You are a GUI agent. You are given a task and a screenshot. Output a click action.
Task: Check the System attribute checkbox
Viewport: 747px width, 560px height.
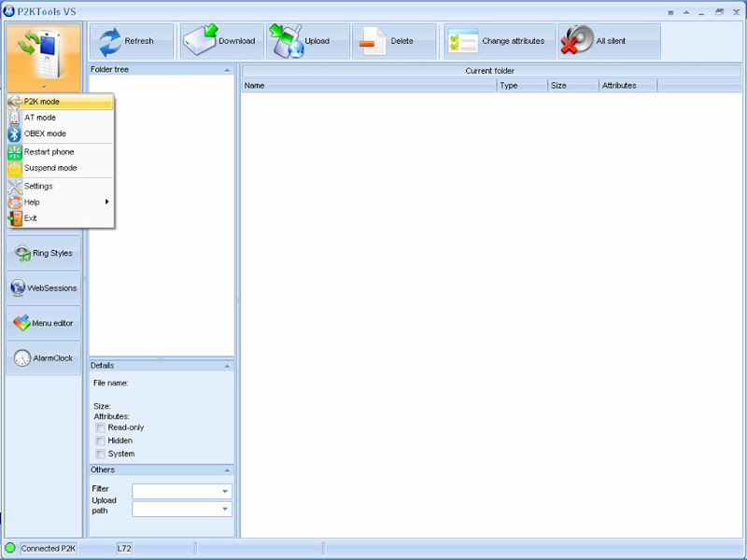(x=100, y=454)
